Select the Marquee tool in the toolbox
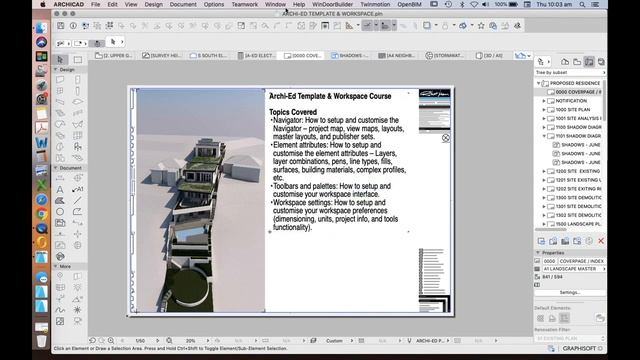640x360 pixels. coord(78,60)
